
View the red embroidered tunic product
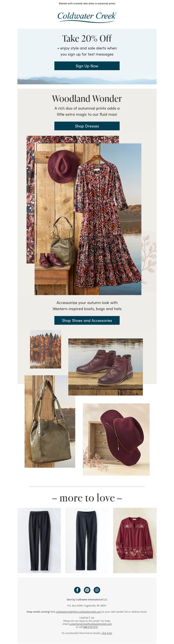(x=135, y=540)
